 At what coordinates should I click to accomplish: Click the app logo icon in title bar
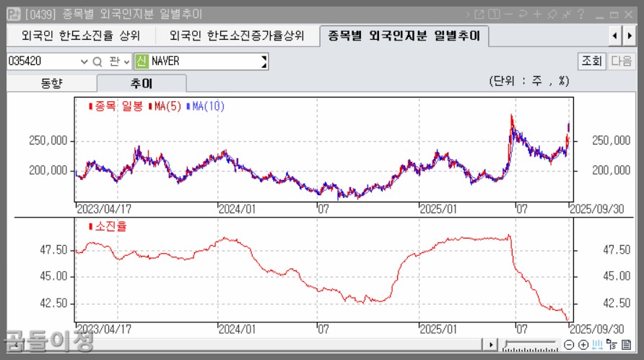tap(14, 14)
